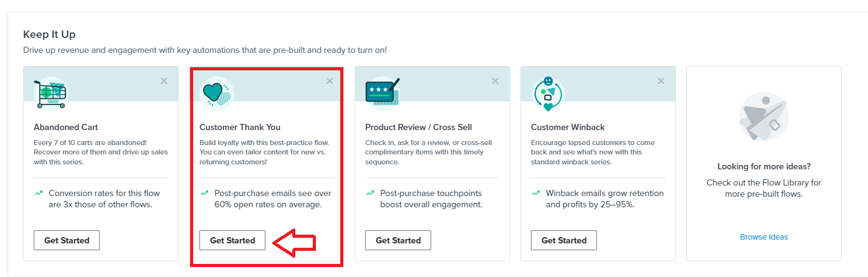Get started with Product Review / Cross Sell
This screenshot has width=868, height=277.
click(x=398, y=240)
